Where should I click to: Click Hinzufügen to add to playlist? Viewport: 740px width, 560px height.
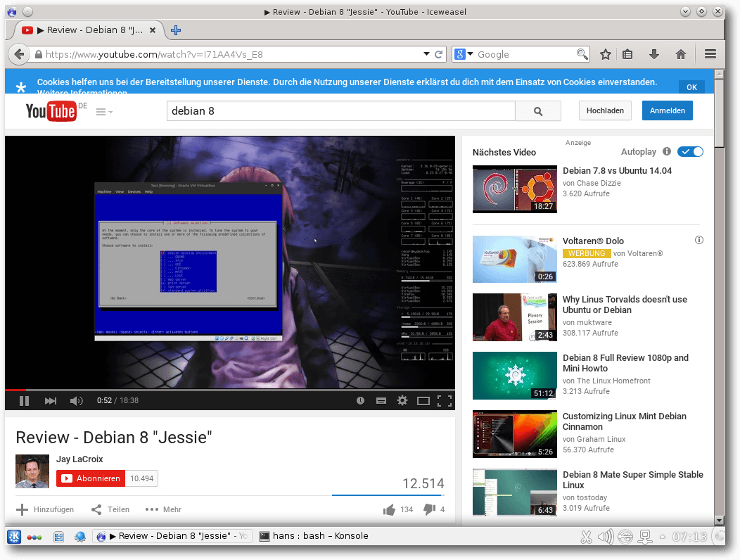45,509
